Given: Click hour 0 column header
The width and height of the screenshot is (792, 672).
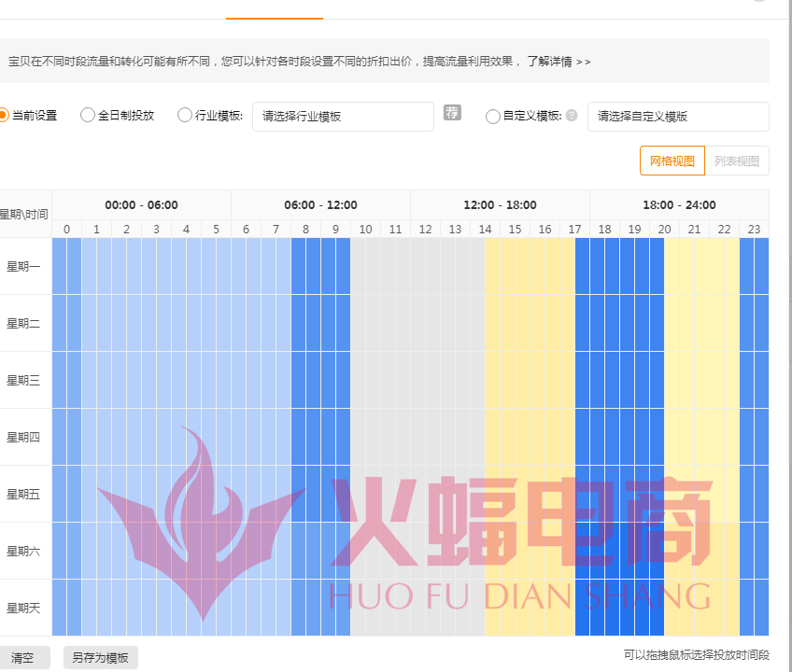Looking at the screenshot, I should [66, 230].
